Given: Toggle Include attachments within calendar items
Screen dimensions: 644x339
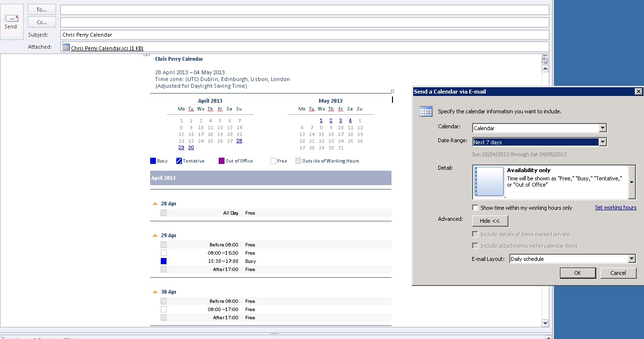Looking at the screenshot, I should pyautogui.click(x=476, y=246).
